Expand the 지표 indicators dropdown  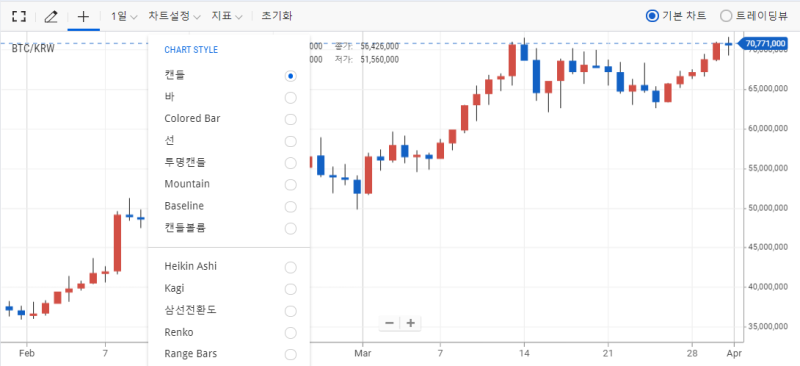(228, 16)
